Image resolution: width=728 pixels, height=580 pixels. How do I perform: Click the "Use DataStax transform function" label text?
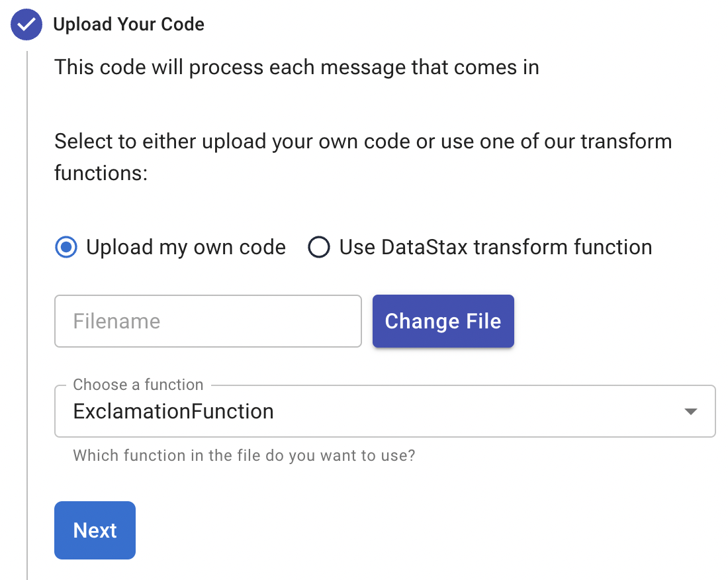point(496,248)
